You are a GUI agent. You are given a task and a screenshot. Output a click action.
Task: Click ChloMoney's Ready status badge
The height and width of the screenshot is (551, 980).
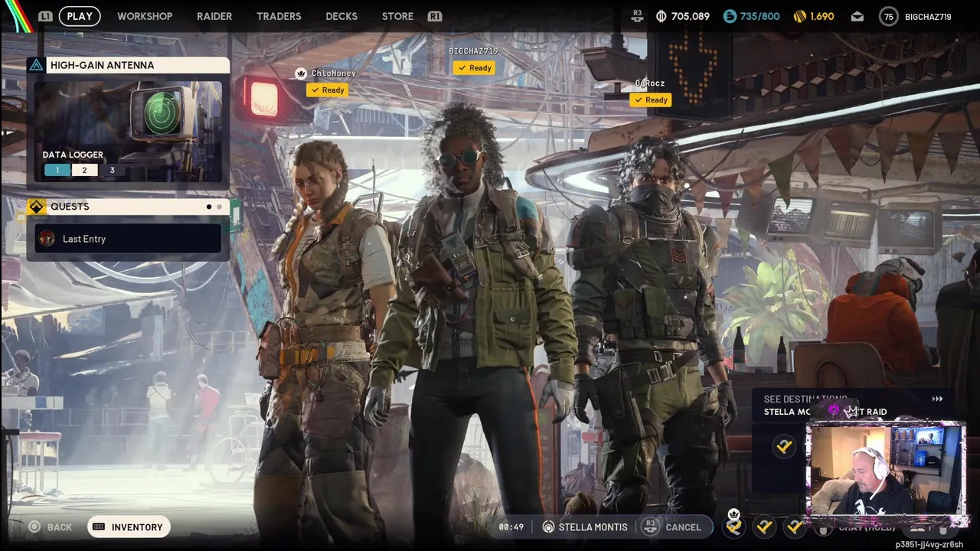[328, 90]
